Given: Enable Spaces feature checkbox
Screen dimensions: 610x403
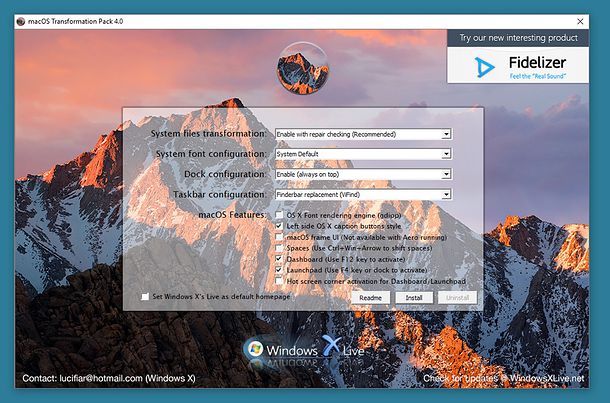Looking at the screenshot, I should (279, 248).
